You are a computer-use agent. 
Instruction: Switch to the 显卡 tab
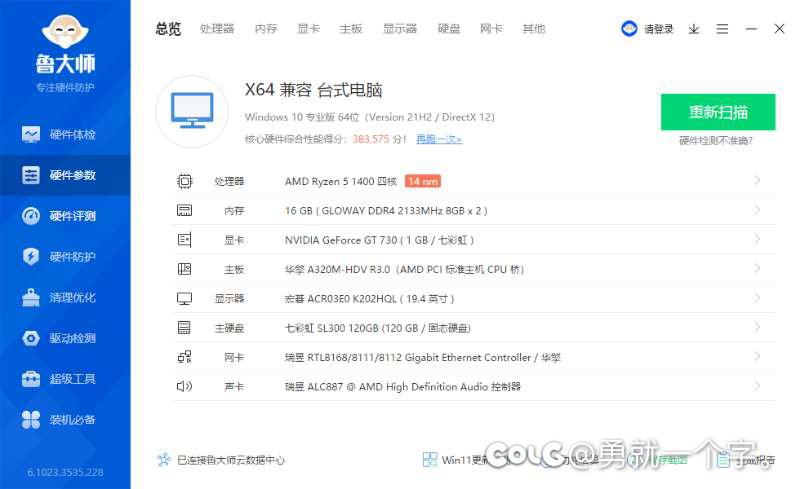308,29
